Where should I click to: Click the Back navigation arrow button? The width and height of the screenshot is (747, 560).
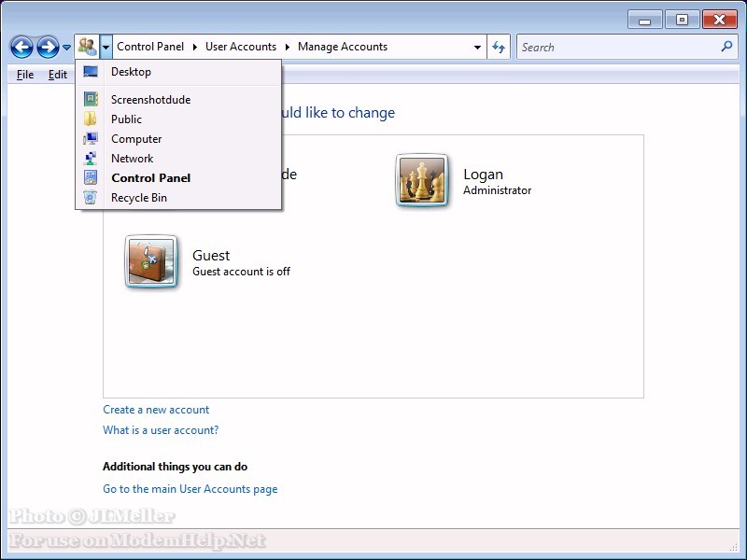point(21,48)
